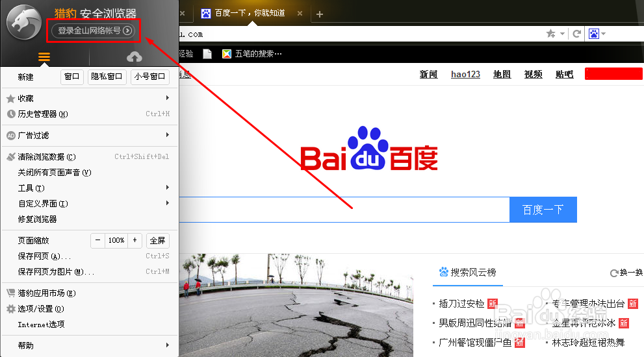Open a new tab with plus icon
Image resolution: width=644 pixels, height=357 pixels.
point(320,14)
